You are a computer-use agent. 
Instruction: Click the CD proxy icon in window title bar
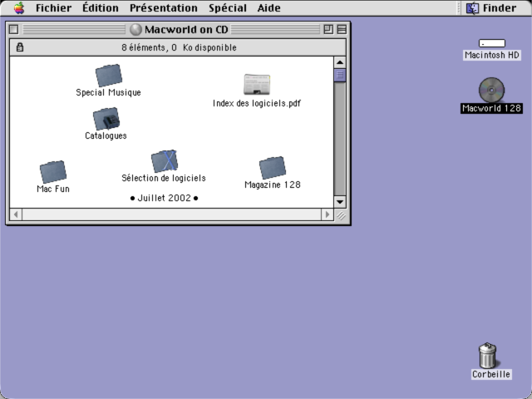(x=135, y=30)
